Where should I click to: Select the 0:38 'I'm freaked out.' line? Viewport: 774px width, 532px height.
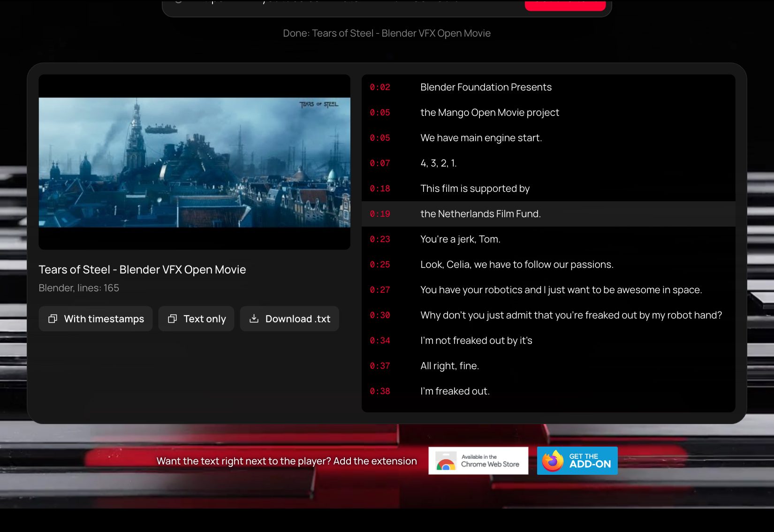(548, 391)
